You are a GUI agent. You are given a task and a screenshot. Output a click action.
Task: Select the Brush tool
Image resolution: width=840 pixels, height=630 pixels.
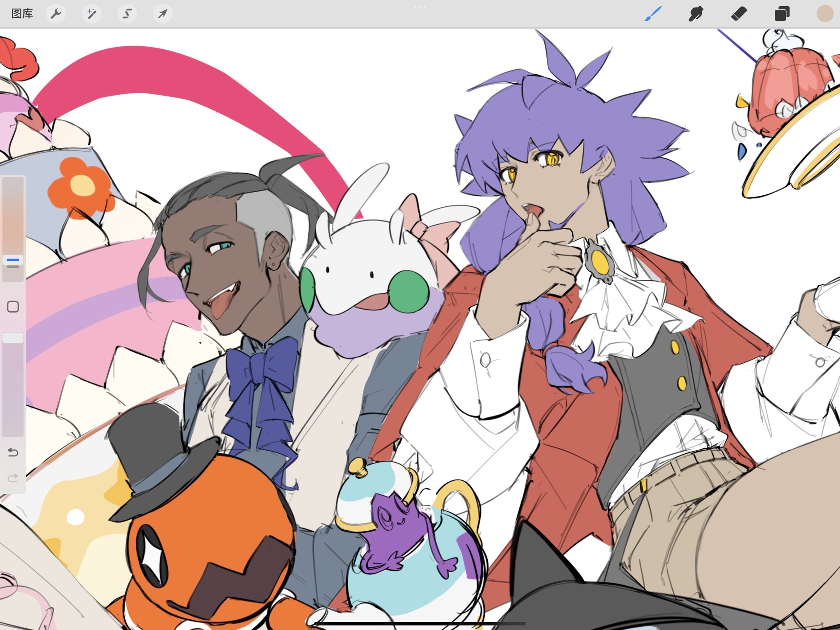pos(653,14)
